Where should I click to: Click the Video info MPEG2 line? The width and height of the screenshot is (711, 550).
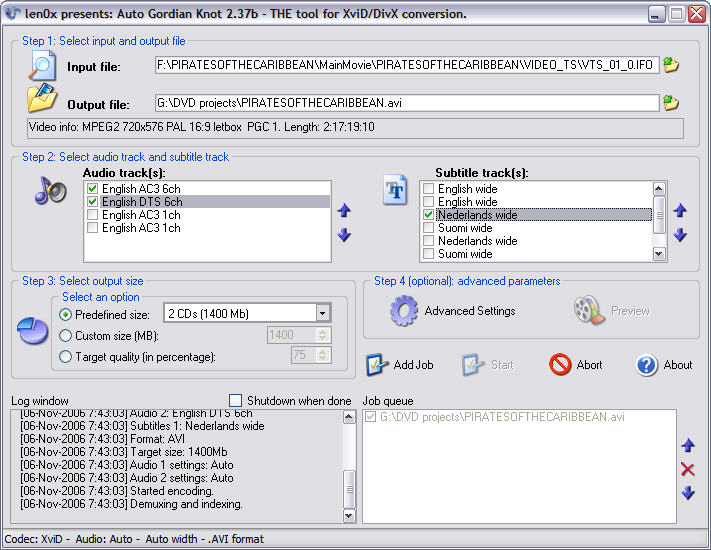click(x=355, y=127)
